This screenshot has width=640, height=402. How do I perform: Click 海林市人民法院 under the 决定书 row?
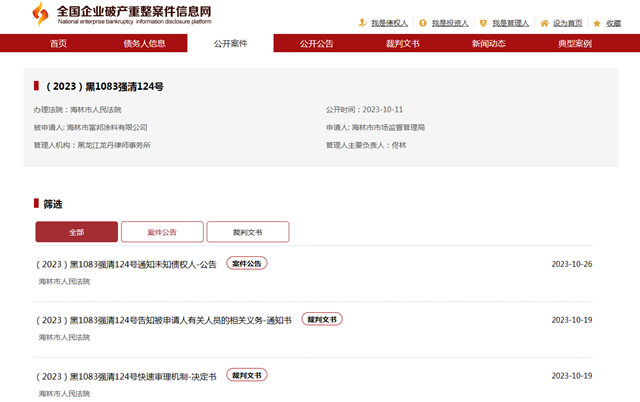64,393
